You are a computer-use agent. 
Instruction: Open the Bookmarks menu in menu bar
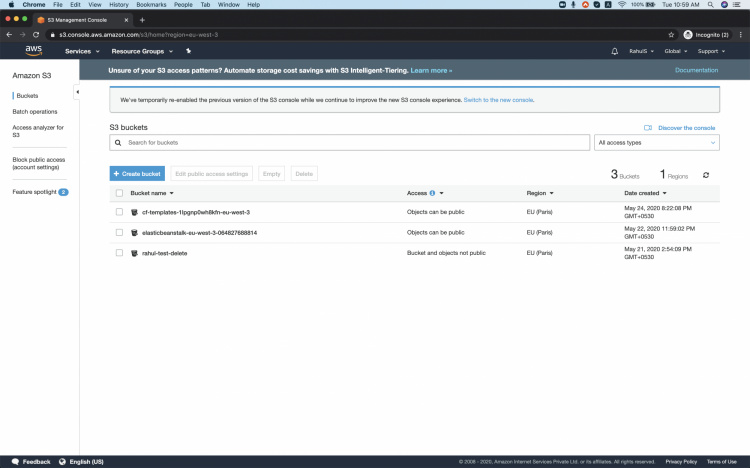(151, 5)
